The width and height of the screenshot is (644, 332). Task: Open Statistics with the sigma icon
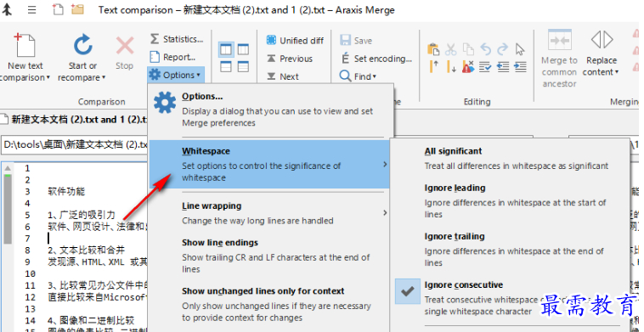click(176, 39)
